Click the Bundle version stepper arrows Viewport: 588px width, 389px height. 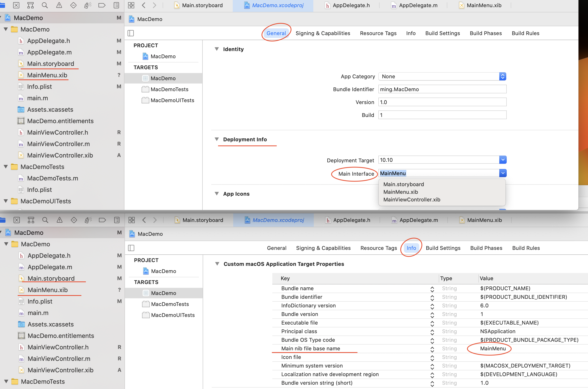tap(432, 314)
